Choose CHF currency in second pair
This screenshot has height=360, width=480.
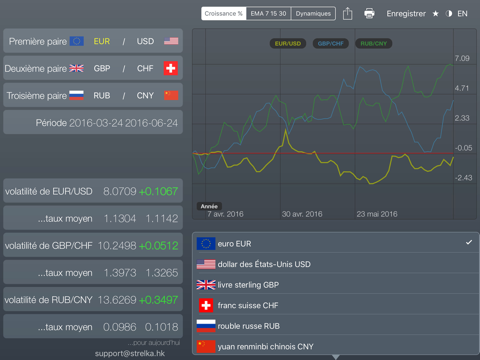tap(145, 68)
